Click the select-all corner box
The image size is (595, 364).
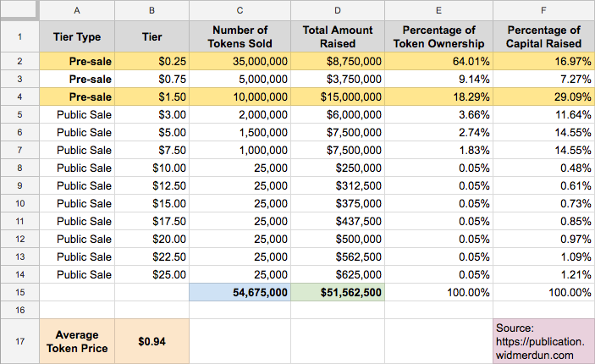click(x=19, y=10)
